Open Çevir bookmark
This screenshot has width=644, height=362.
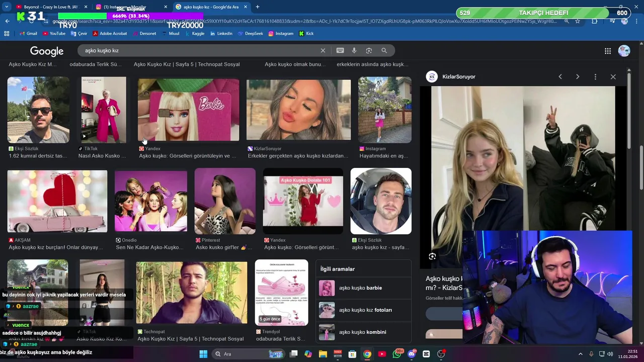click(78, 33)
